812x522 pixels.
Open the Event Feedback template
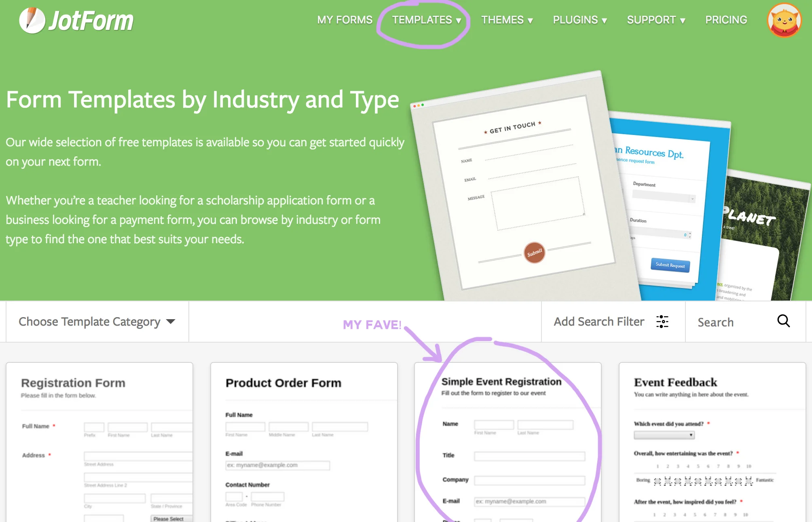tap(713, 442)
